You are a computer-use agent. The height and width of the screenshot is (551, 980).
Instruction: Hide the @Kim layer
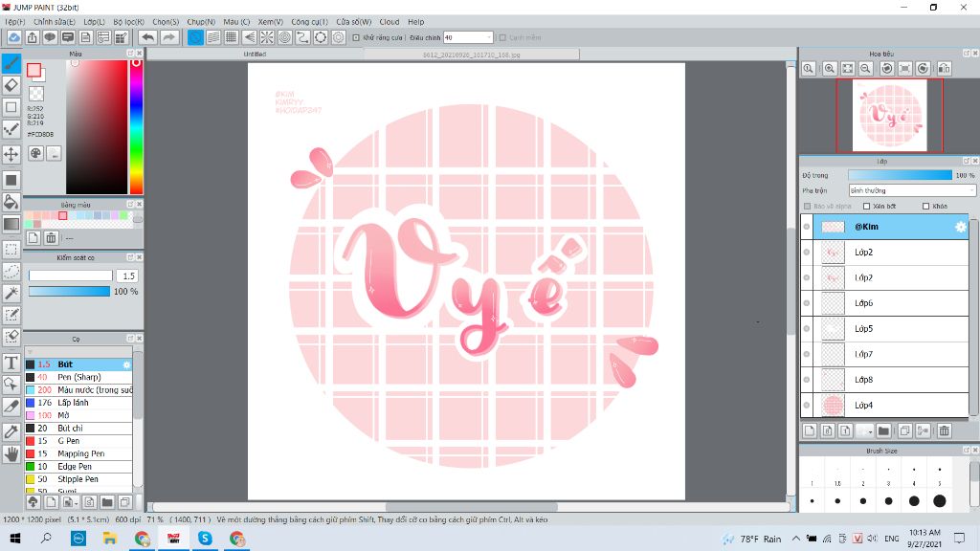pos(806,227)
